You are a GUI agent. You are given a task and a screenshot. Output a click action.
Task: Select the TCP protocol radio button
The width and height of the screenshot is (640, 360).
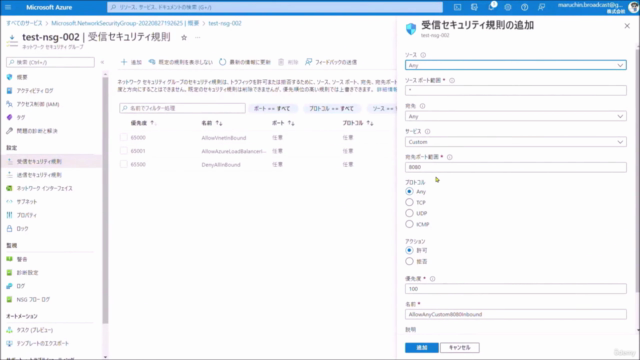tap(409, 202)
